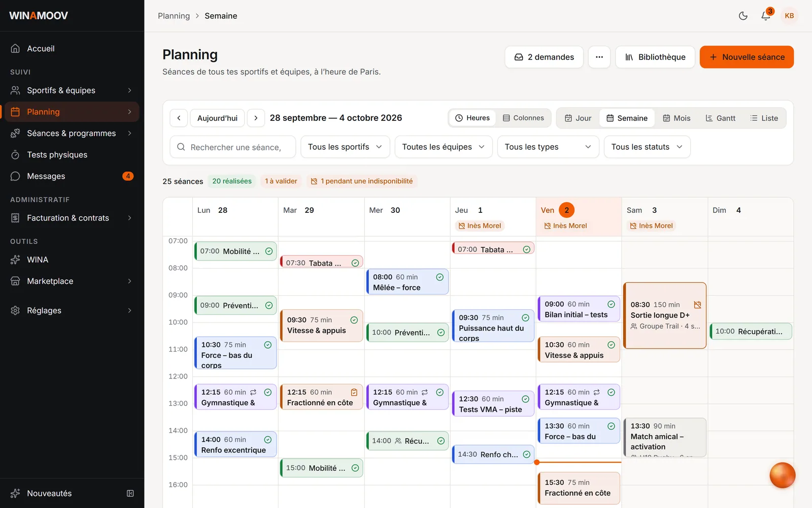812x508 pixels.
Task: Open Bibliothèque button
Action: tap(655, 57)
